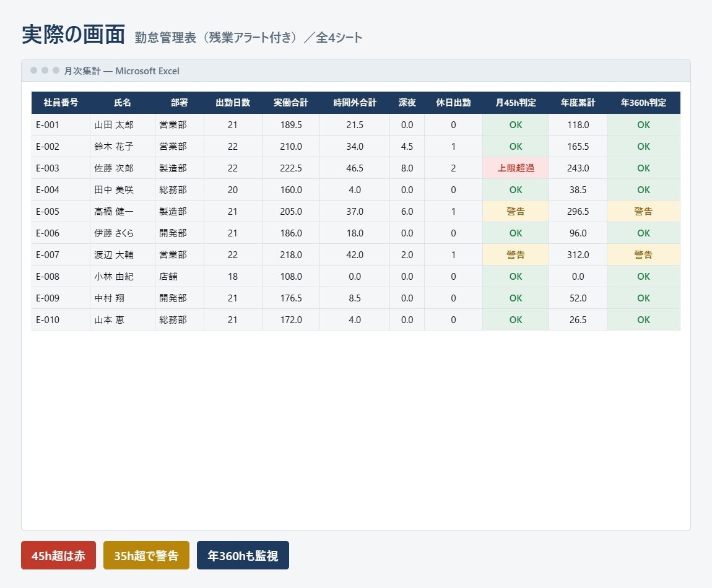The width and height of the screenshot is (712, 588).
Task: Select the 休日出勤 column header
Action: (x=453, y=103)
